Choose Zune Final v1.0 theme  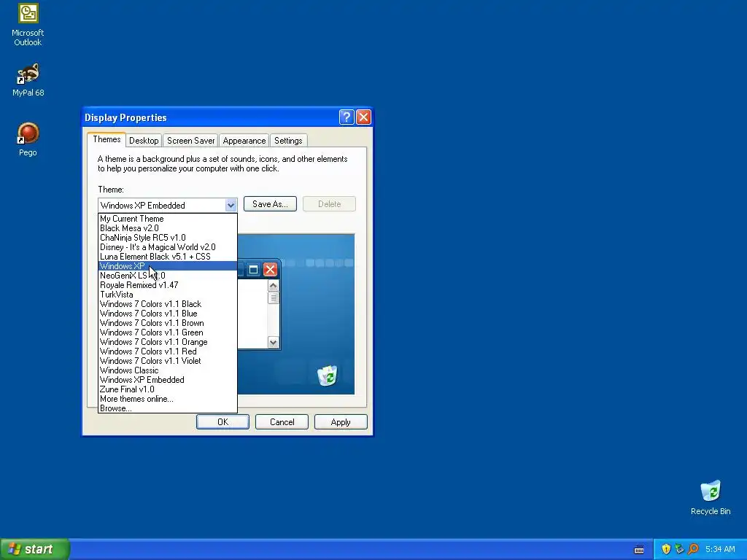coord(168,389)
